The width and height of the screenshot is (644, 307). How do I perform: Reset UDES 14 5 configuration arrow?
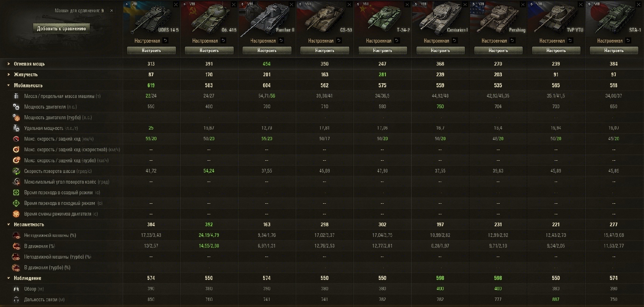pyautogui.click(x=165, y=41)
